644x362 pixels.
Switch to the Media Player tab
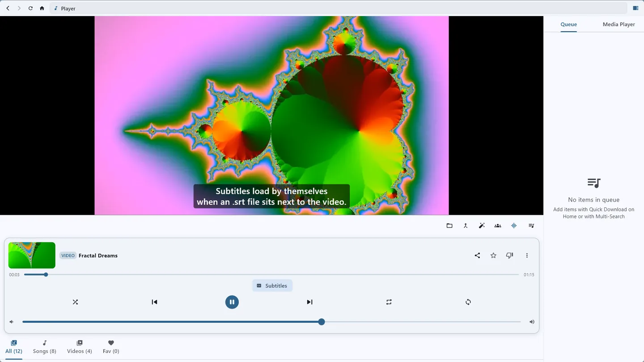(619, 24)
